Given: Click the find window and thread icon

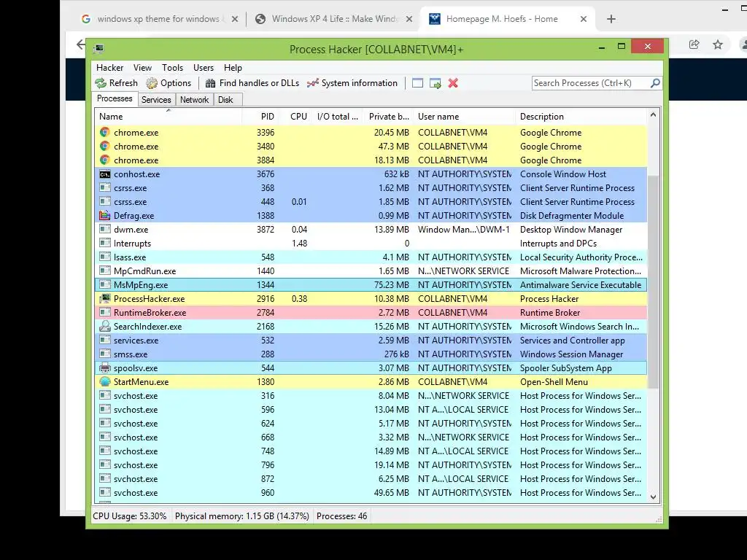Looking at the screenshot, I should 435,83.
